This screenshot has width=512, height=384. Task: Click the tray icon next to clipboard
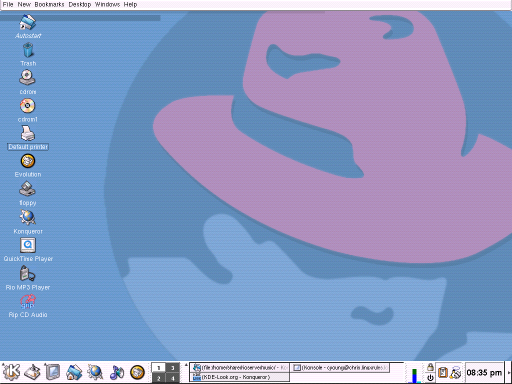(x=455, y=372)
